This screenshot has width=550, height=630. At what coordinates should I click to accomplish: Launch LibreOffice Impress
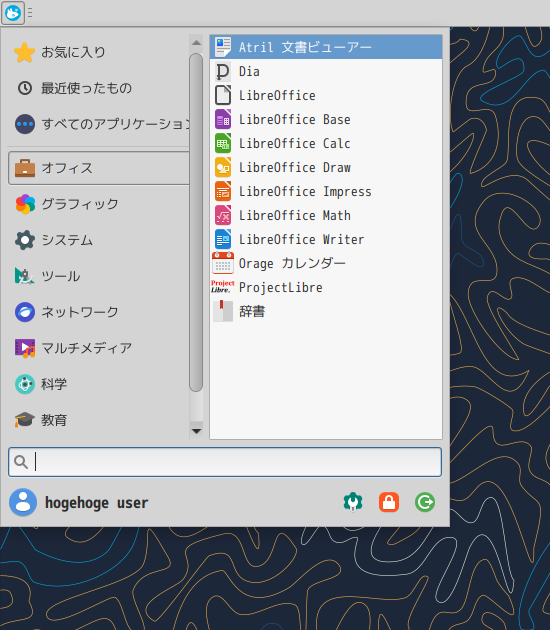point(326,191)
